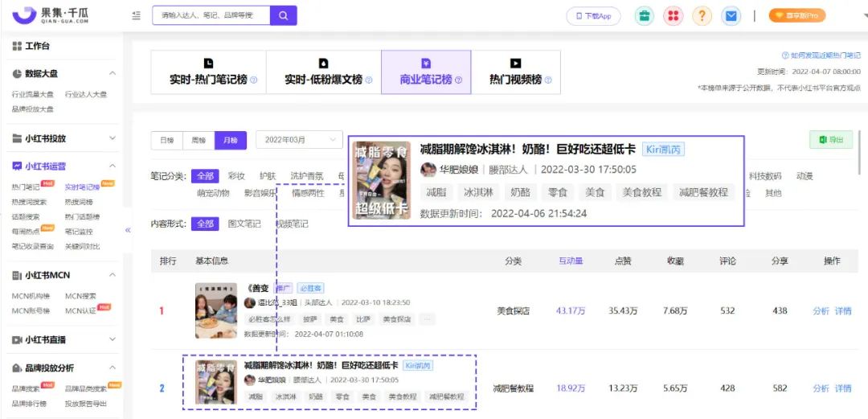Click the 小红书直播 video camera icon

[17, 339]
